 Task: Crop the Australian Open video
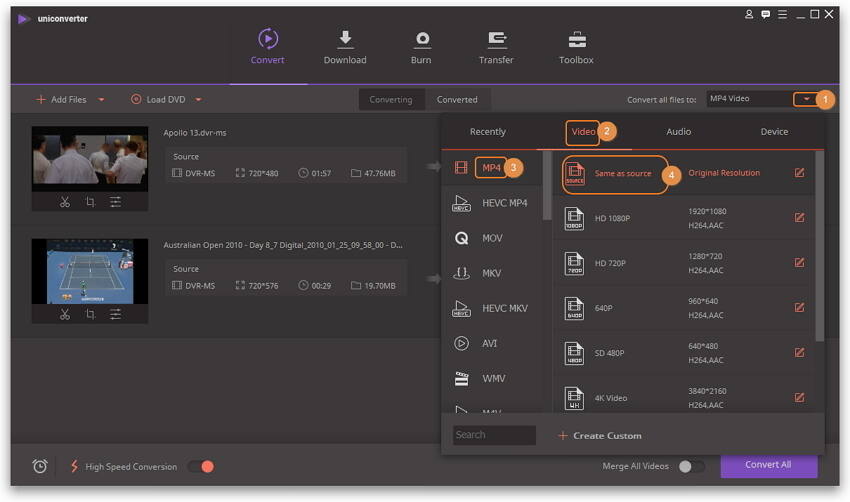point(91,314)
